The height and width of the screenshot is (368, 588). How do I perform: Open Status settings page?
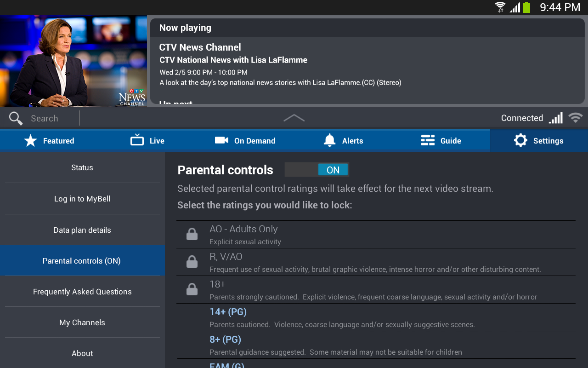[82, 167]
